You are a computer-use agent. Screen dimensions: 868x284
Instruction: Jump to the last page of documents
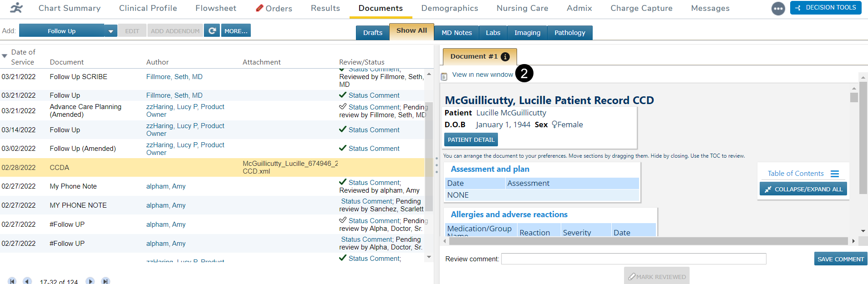(106, 281)
